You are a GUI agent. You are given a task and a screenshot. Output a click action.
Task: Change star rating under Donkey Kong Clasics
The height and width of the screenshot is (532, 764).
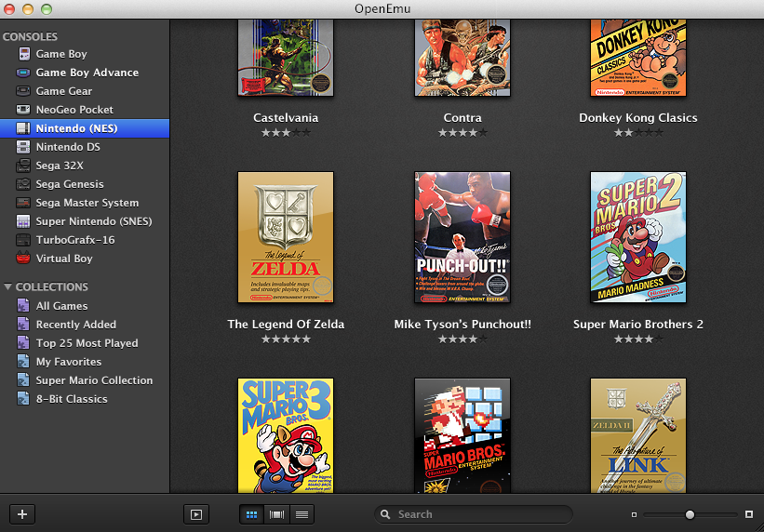point(638,132)
